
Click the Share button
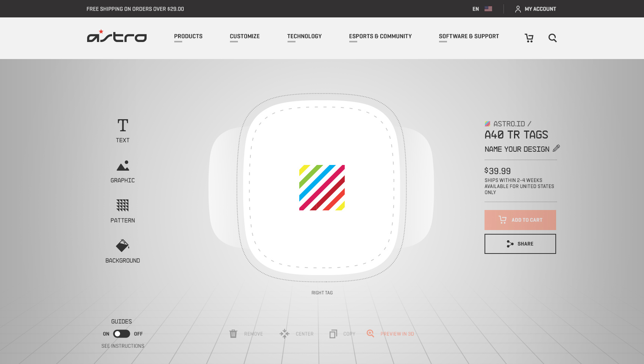[x=520, y=244]
